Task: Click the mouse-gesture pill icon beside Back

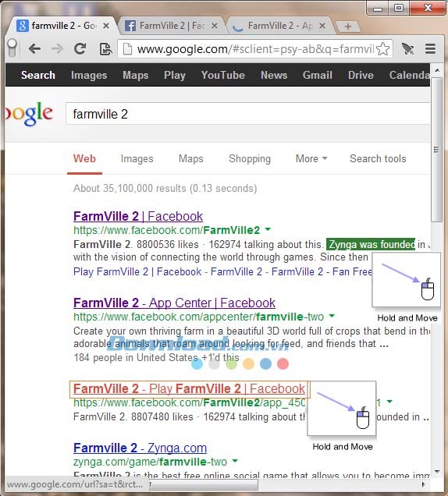Action: click(x=12, y=48)
